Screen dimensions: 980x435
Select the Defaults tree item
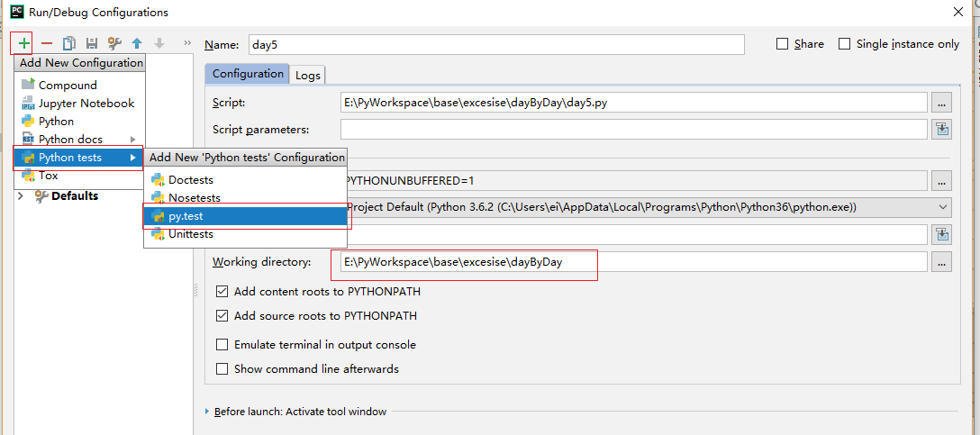pyautogui.click(x=67, y=195)
